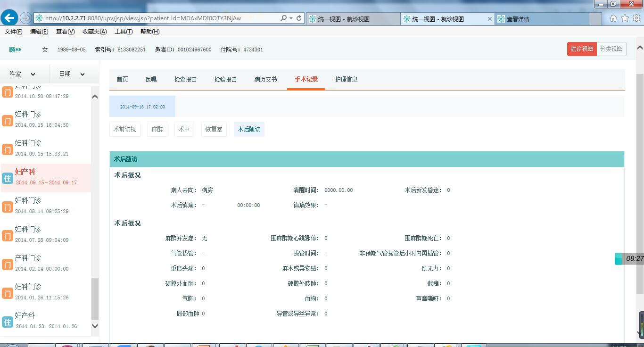Open the 检验报告 tab
Viewport: 644px width, 347px height.
tap(225, 79)
